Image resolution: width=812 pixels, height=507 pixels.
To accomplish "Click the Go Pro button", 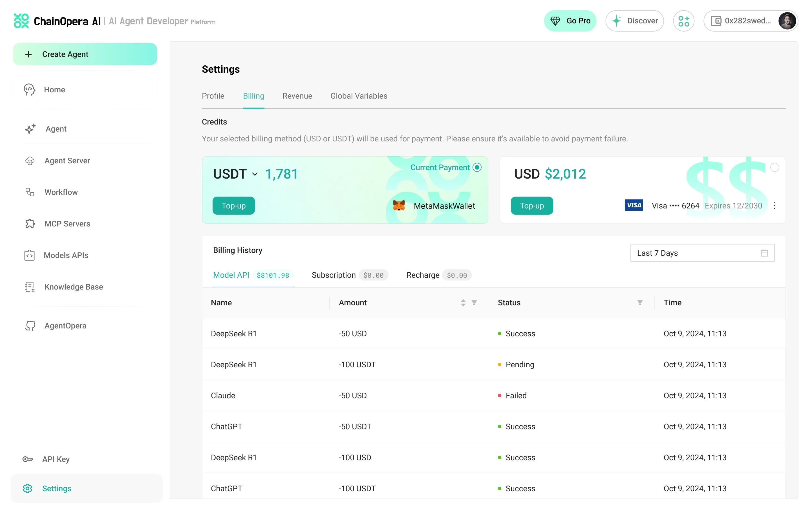I will [570, 21].
